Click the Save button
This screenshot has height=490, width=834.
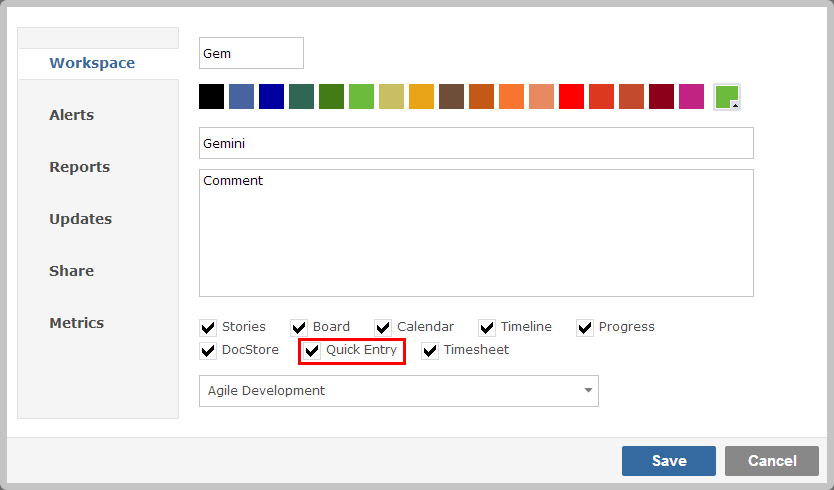pos(669,461)
